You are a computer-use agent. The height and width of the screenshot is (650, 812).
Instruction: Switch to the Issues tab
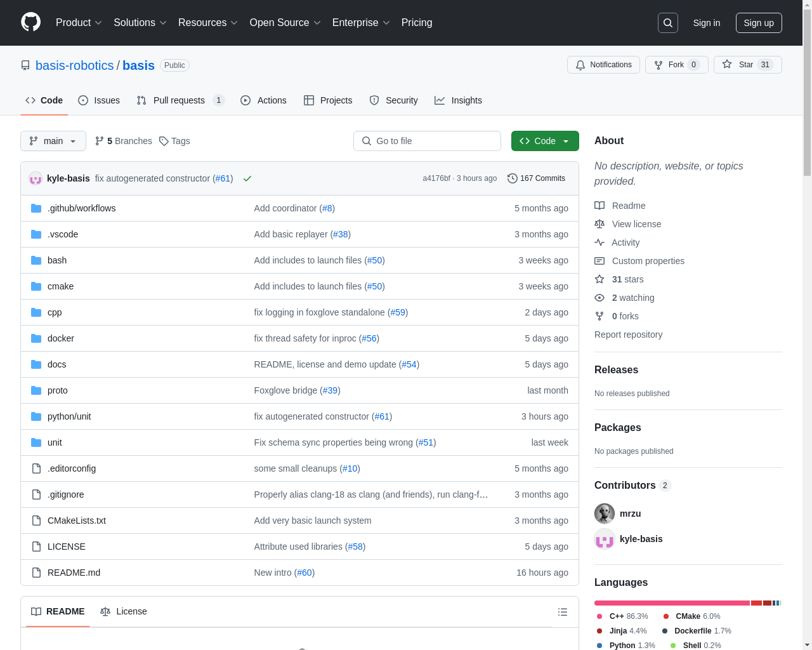[99, 100]
